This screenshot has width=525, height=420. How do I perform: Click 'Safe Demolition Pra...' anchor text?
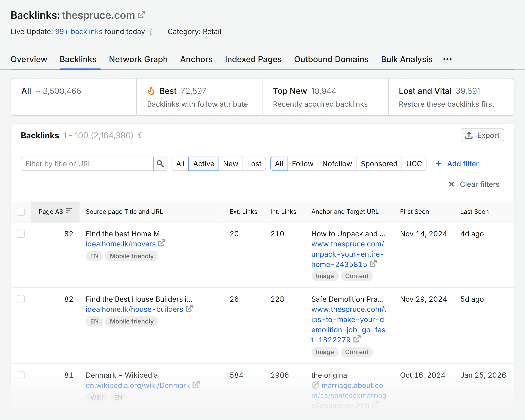348,299
